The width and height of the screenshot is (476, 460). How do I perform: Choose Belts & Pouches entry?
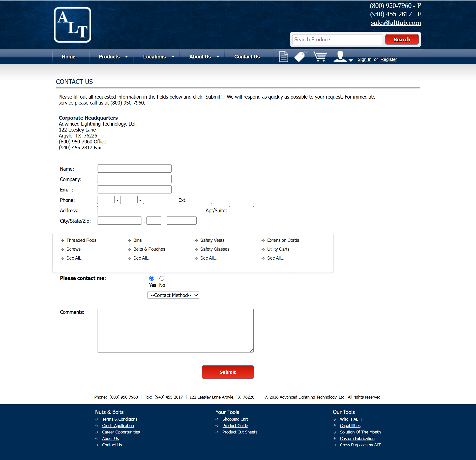(x=149, y=249)
